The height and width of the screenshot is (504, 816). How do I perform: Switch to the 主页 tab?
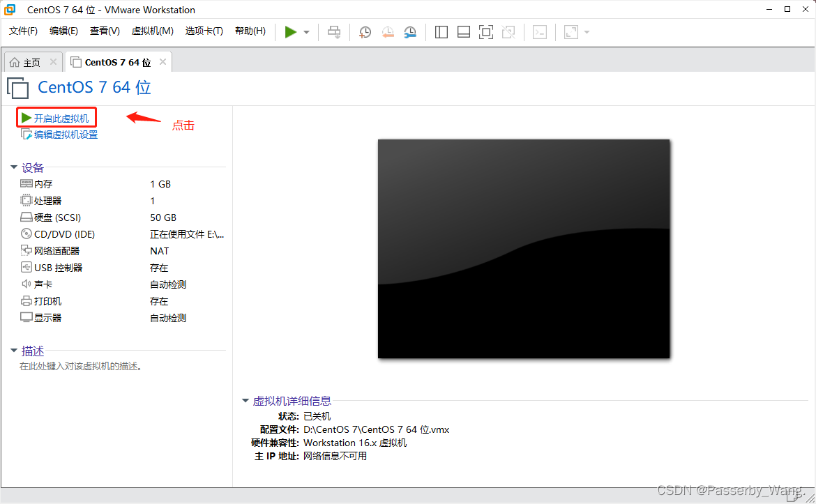32,63
